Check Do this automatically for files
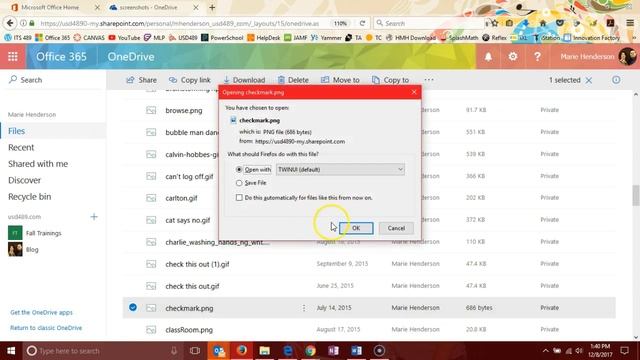 pyautogui.click(x=239, y=198)
